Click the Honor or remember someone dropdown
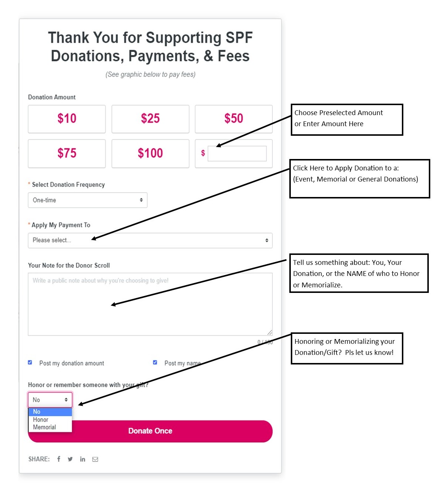Screen dimensions: 448x491 point(50,400)
